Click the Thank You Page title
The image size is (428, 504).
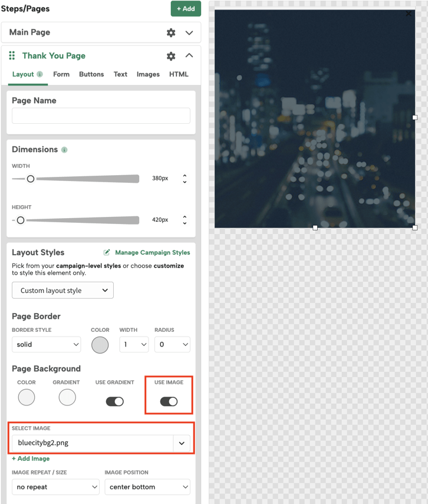54,55
